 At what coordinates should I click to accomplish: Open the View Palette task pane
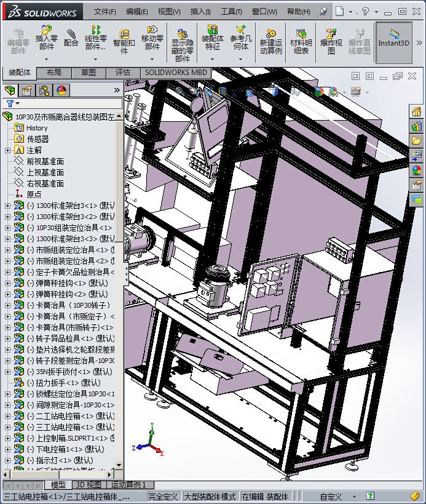pyautogui.click(x=416, y=156)
